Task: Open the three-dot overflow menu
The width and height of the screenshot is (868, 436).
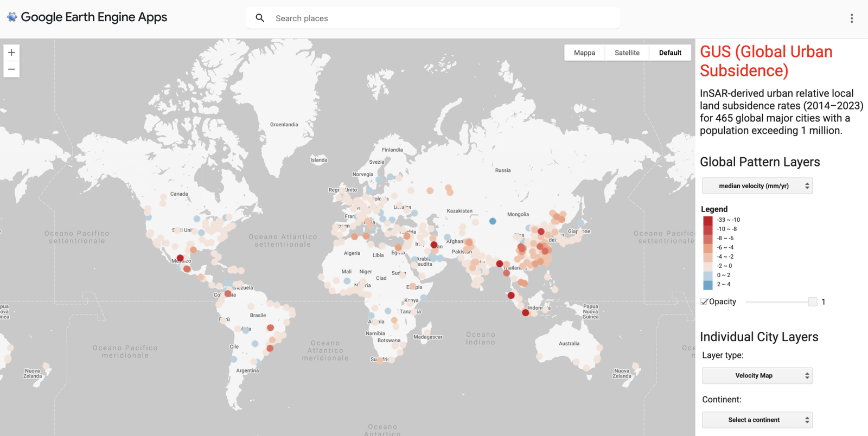Action: (852, 18)
